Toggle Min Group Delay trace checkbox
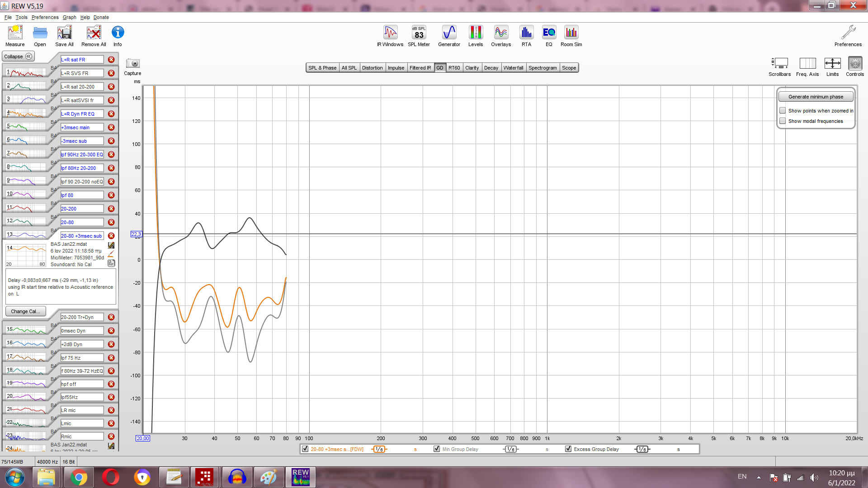Screen dimensions: 868x488 (437, 449)
